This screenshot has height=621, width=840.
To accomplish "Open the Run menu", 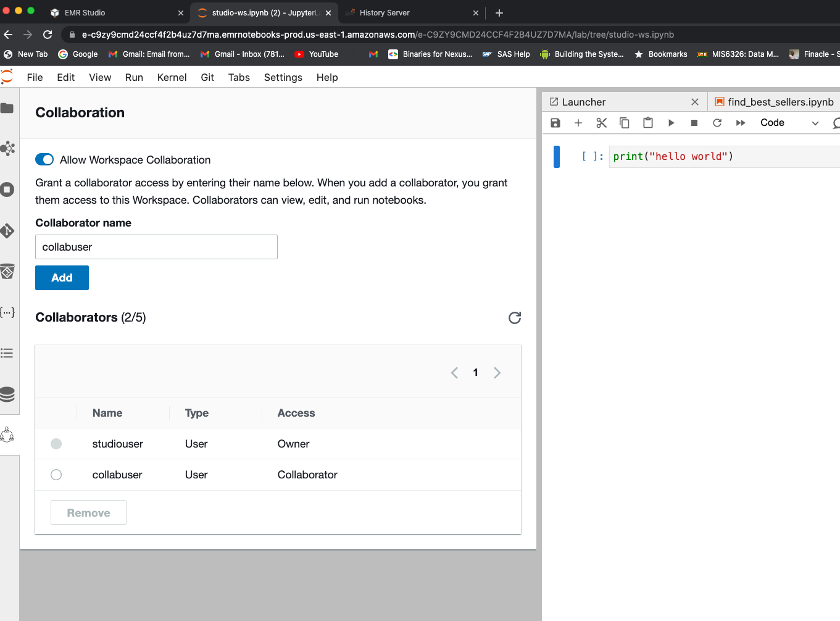I will [x=134, y=77].
